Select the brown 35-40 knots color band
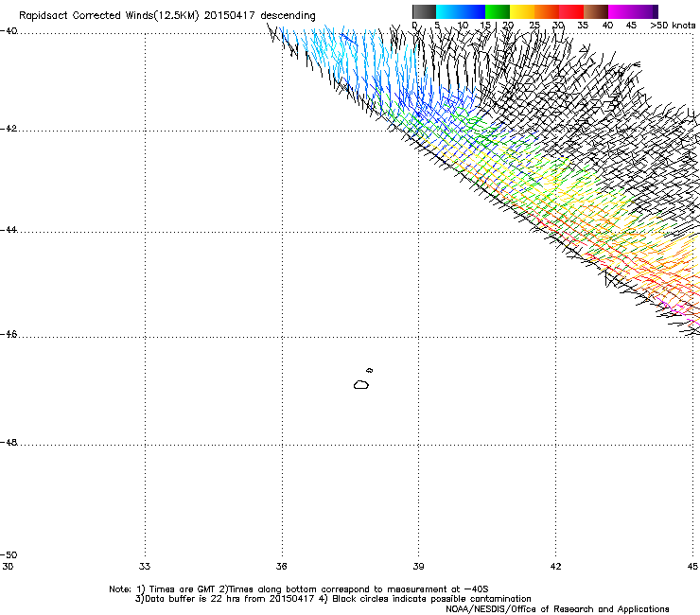The height and width of the screenshot is (615, 700). (596, 11)
